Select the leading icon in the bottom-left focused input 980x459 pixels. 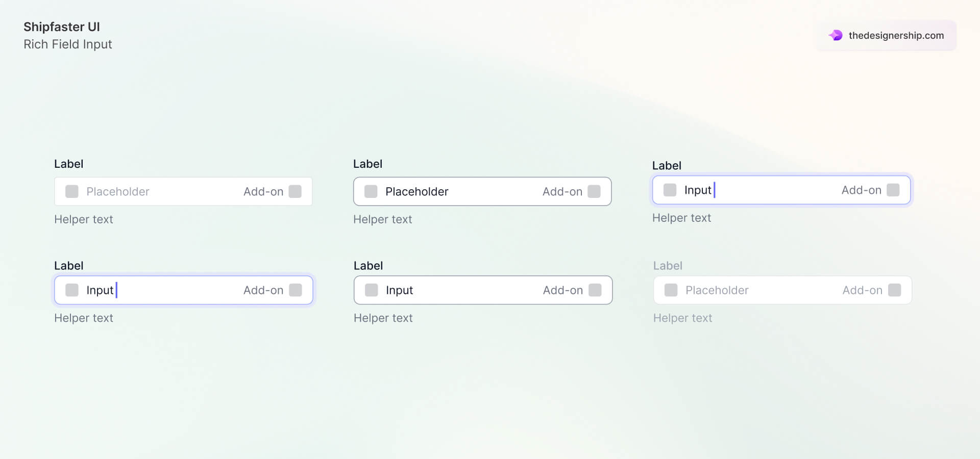pyautogui.click(x=72, y=290)
